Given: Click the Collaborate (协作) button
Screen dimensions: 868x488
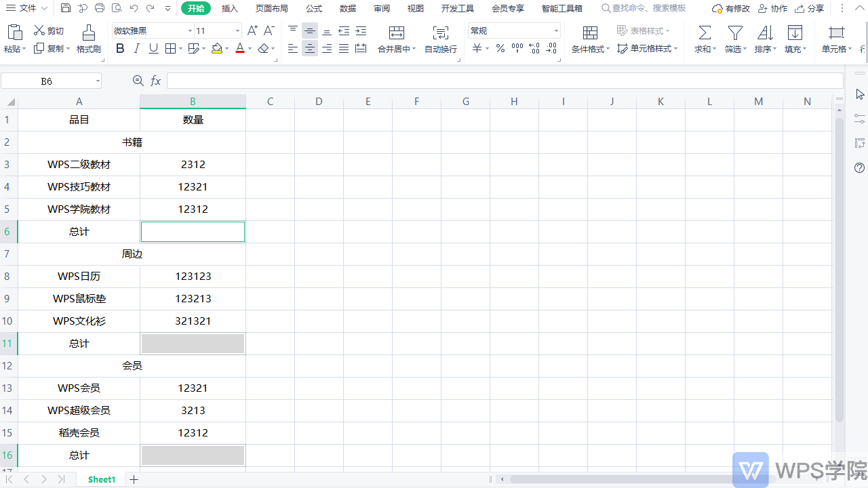Looking at the screenshot, I should (x=772, y=8).
